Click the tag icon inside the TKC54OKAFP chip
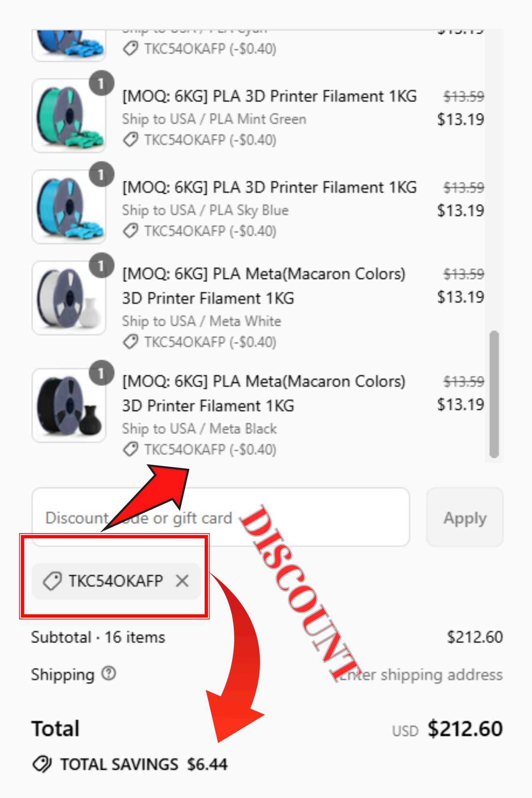The width and height of the screenshot is (532, 798). [x=52, y=581]
